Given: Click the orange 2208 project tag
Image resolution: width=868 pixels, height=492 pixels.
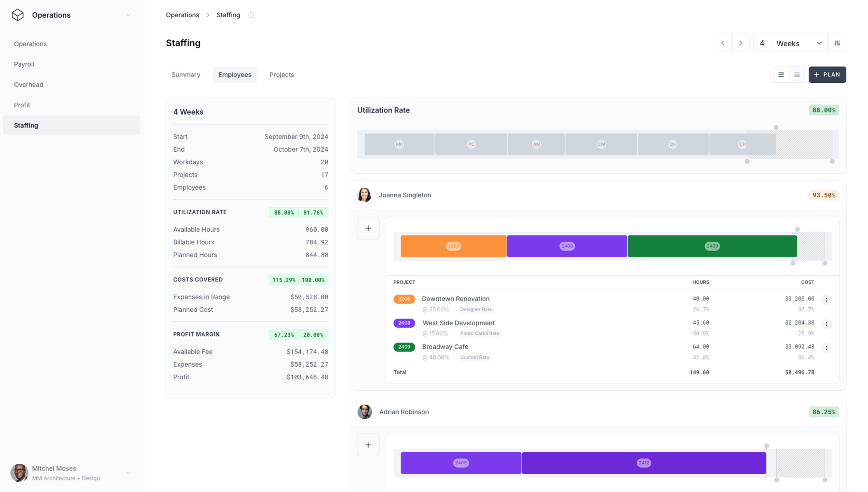Looking at the screenshot, I should pyautogui.click(x=404, y=299).
